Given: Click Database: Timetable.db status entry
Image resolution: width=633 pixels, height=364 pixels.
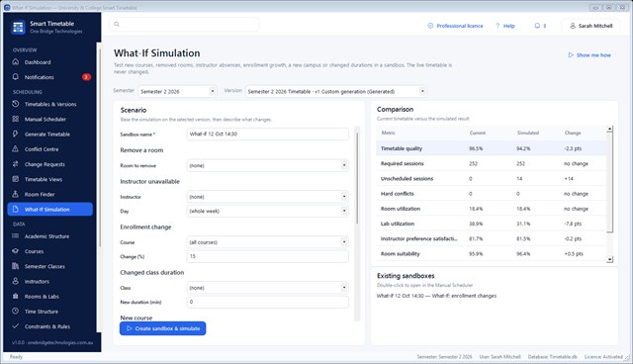Looking at the screenshot, I should pos(552,357).
